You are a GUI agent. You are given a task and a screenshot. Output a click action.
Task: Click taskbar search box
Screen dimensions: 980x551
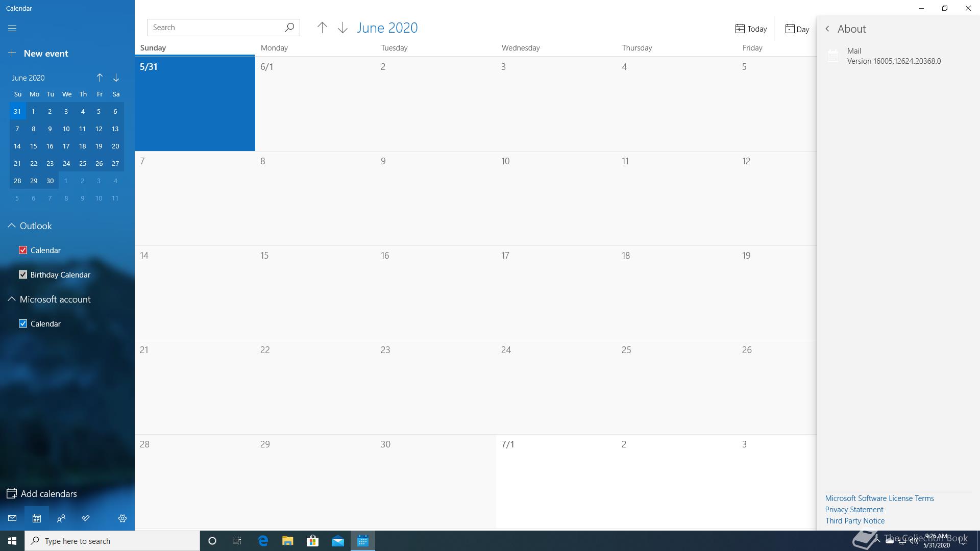pyautogui.click(x=112, y=541)
